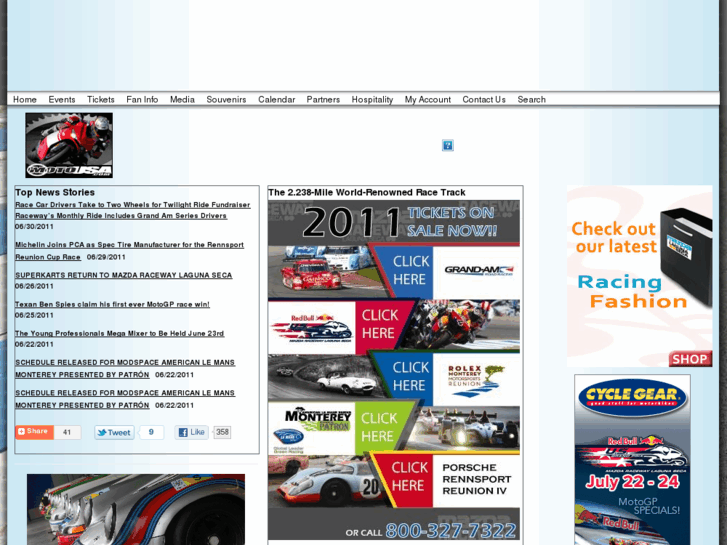Go to My Account
Screen dimensions: 727x545
(427, 99)
